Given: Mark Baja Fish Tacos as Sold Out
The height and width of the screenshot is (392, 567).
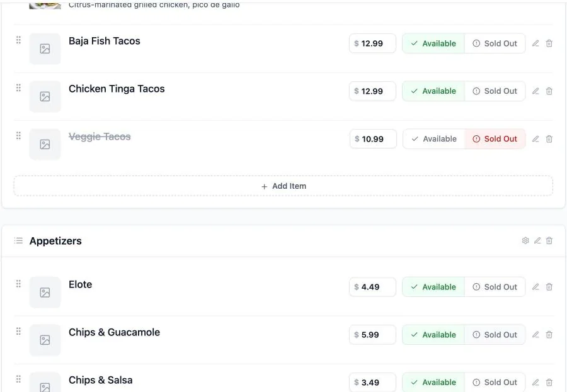Looking at the screenshot, I should [x=495, y=43].
